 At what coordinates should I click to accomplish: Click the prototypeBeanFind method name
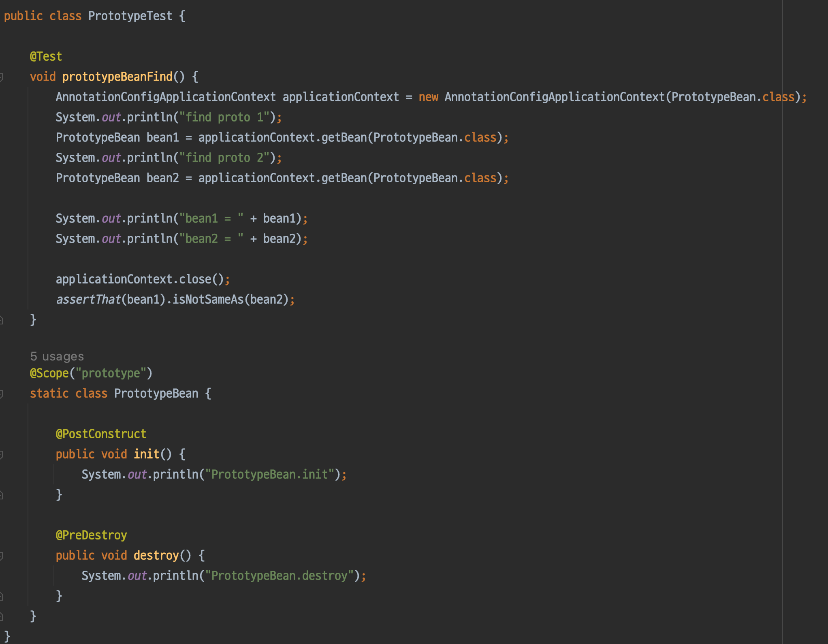click(117, 77)
